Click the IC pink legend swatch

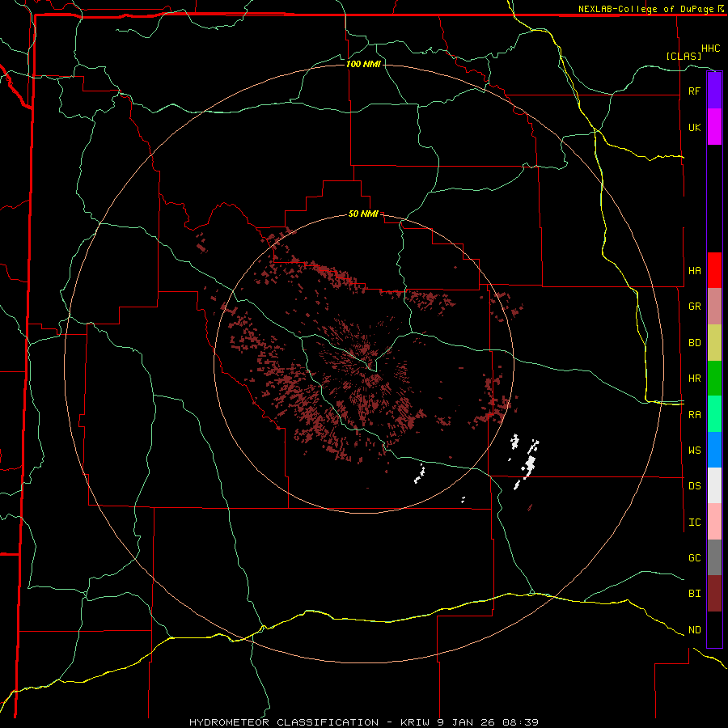(714, 522)
